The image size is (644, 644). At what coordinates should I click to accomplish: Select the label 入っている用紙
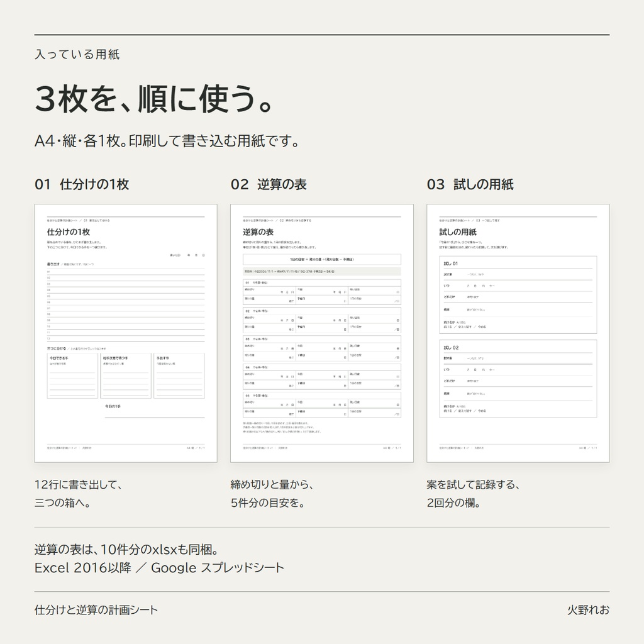tap(77, 55)
